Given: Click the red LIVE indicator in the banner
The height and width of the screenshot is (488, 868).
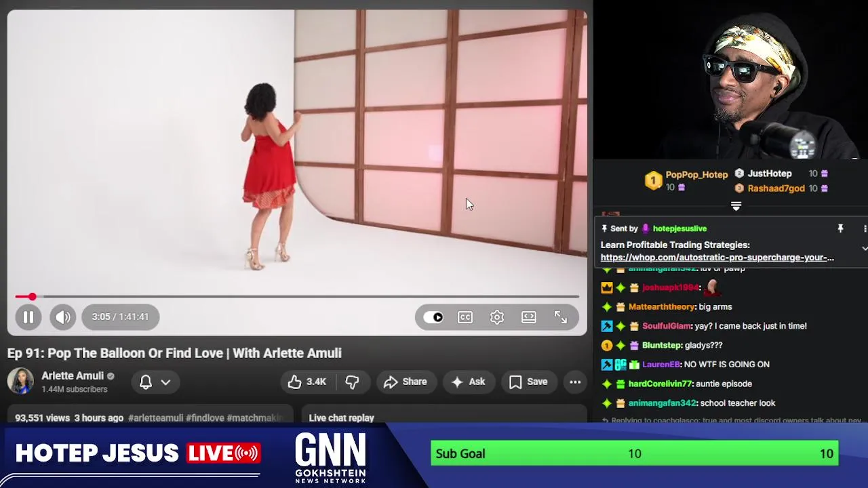Looking at the screenshot, I should tap(223, 453).
